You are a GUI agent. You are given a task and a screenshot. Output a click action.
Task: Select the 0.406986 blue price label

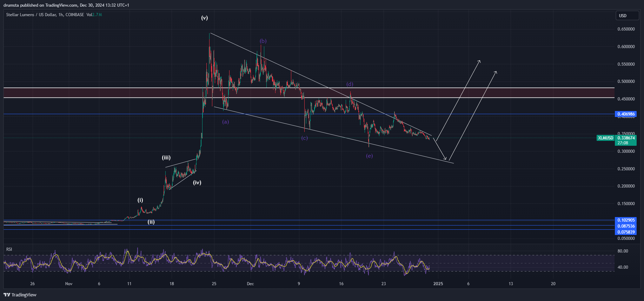(626, 114)
